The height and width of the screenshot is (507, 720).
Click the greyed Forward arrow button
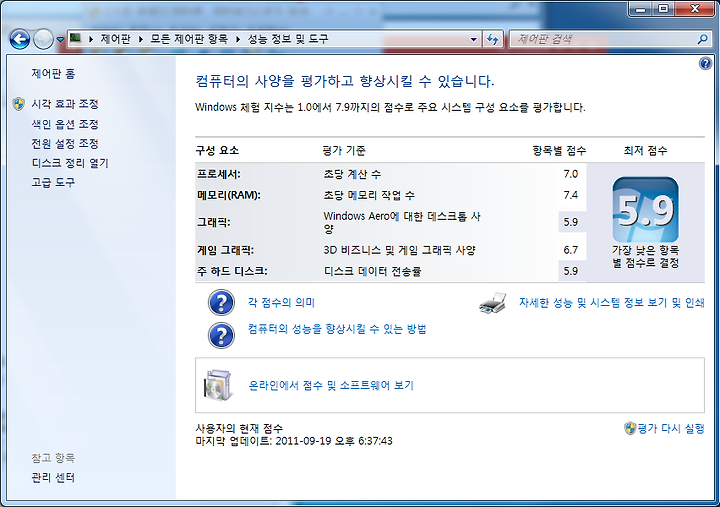(44, 39)
